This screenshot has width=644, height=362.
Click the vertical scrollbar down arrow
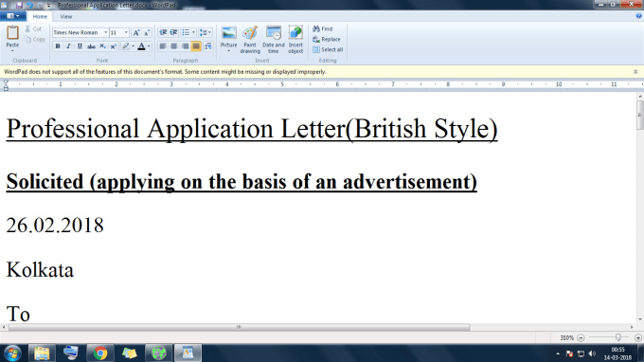[x=640, y=319]
